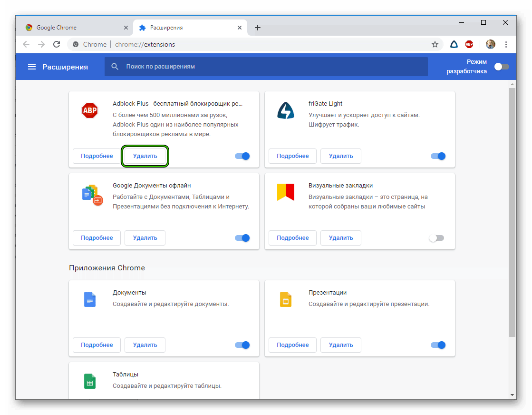Open Подробнее for Презентации app
This screenshot has width=532, height=415.
pyautogui.click(x=292, y=345)
